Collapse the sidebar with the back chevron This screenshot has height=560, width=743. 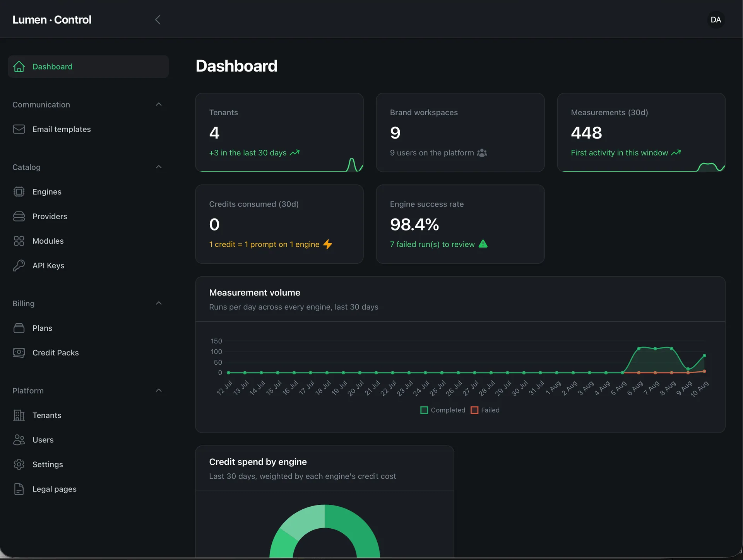158,20
